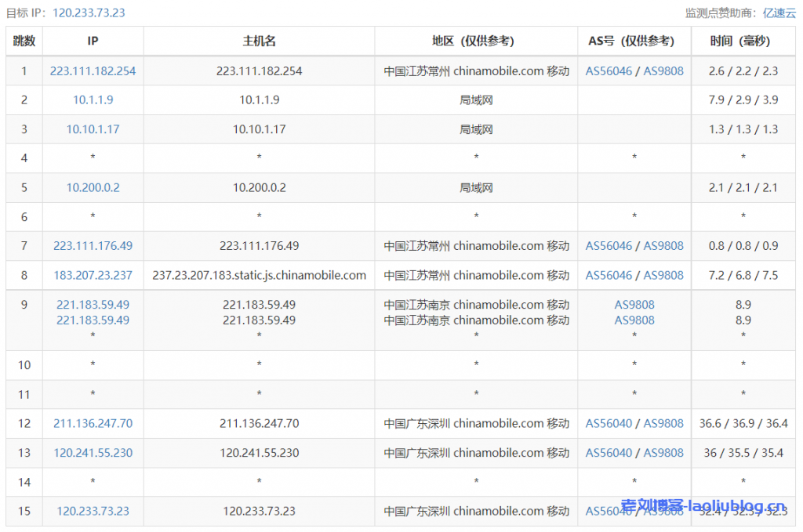Open the 亿速云 sponsor link
The height and width of the screenshot is (532, 803).
pyautogui.click(x=779, y=13)
